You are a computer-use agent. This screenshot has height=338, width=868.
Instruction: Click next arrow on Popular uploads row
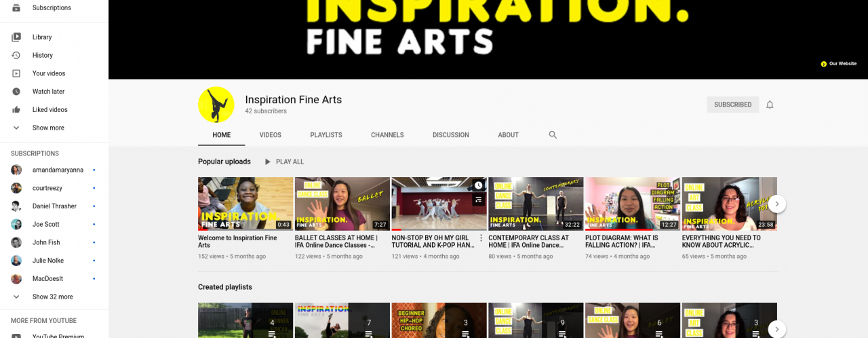776,204
